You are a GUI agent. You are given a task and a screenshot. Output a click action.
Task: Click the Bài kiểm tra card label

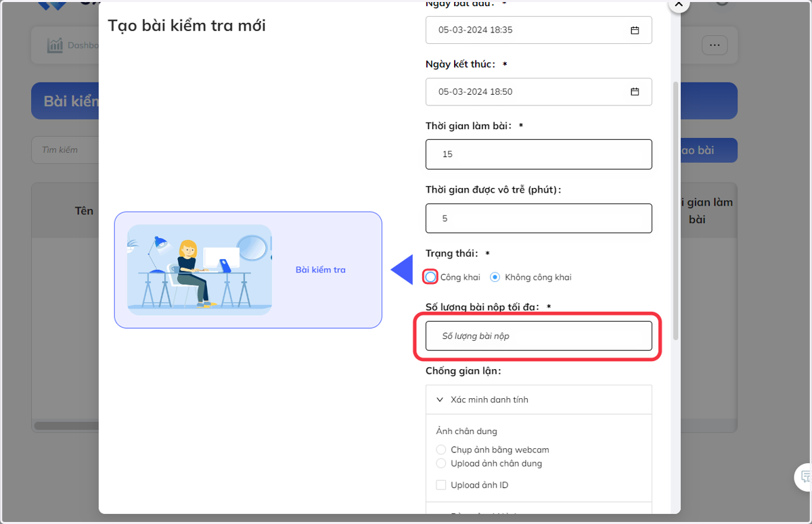pyautogui.click(x=321, y=270)
